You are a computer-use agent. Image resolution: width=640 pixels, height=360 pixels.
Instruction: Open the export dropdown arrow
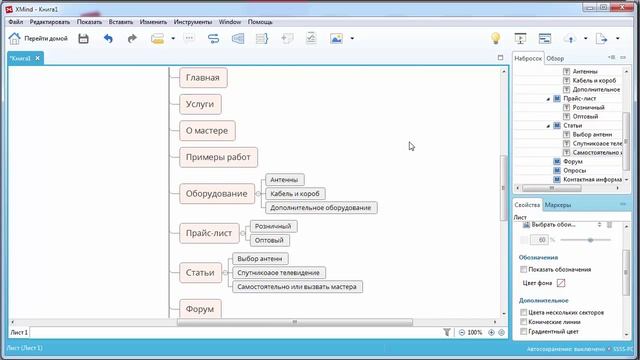[x=618, y=39]
